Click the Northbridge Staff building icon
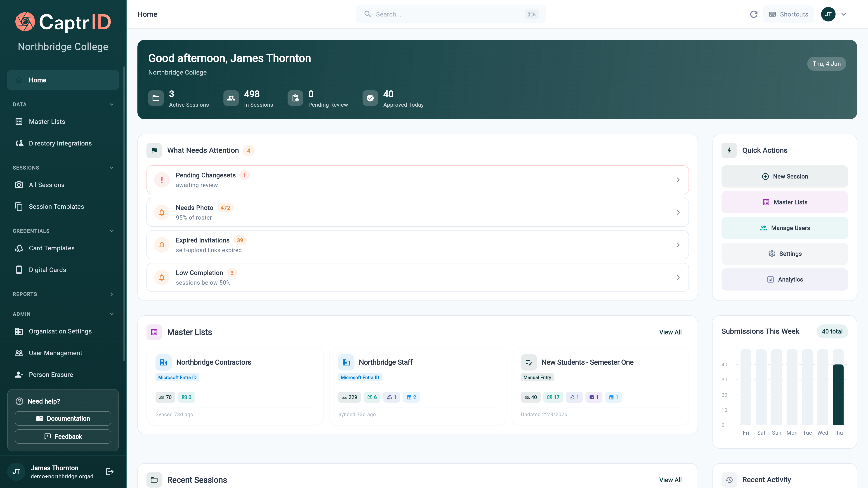The height and width of the screenshot is (488, 868). click(x=346, y=362)
